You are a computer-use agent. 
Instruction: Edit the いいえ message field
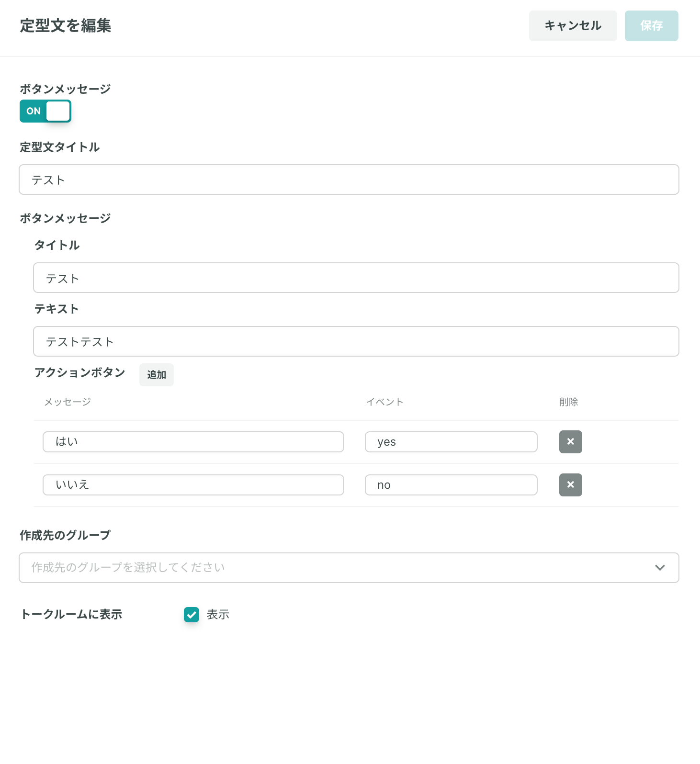tap(193, 485)
